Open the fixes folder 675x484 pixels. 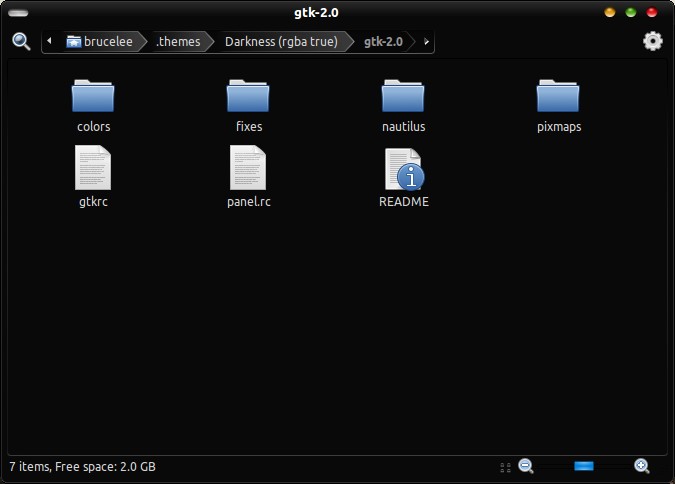248,96
